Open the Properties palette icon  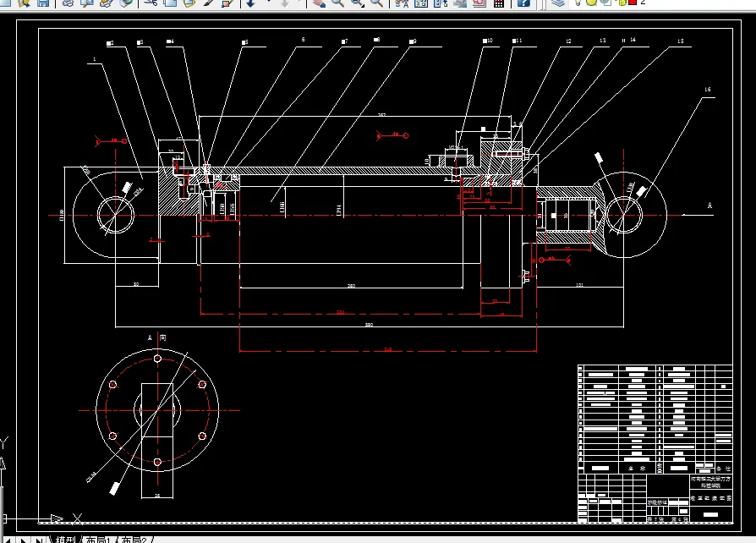click(x=402, y=3)
